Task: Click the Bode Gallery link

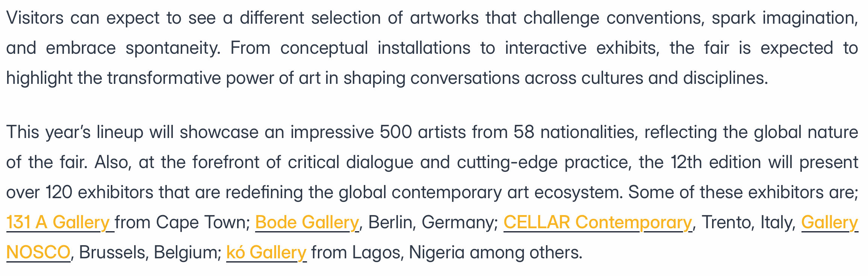Action: pos(307,222)
